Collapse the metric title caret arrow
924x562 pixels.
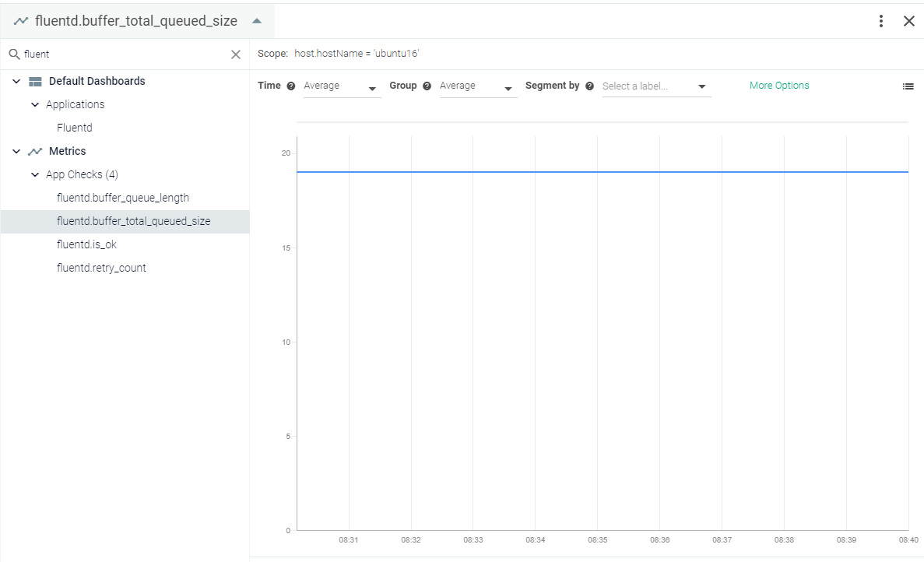257,21
